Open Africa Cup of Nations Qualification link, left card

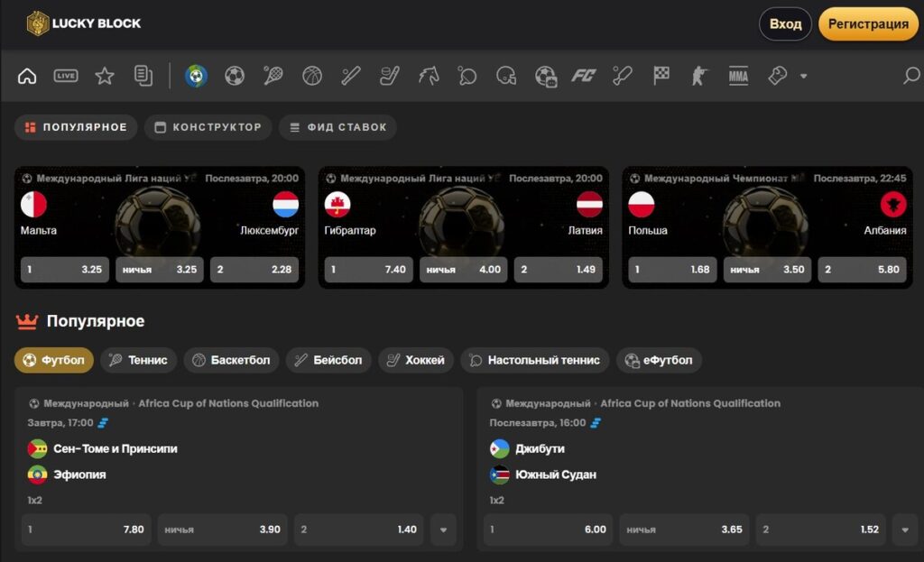tap(228, 403)
